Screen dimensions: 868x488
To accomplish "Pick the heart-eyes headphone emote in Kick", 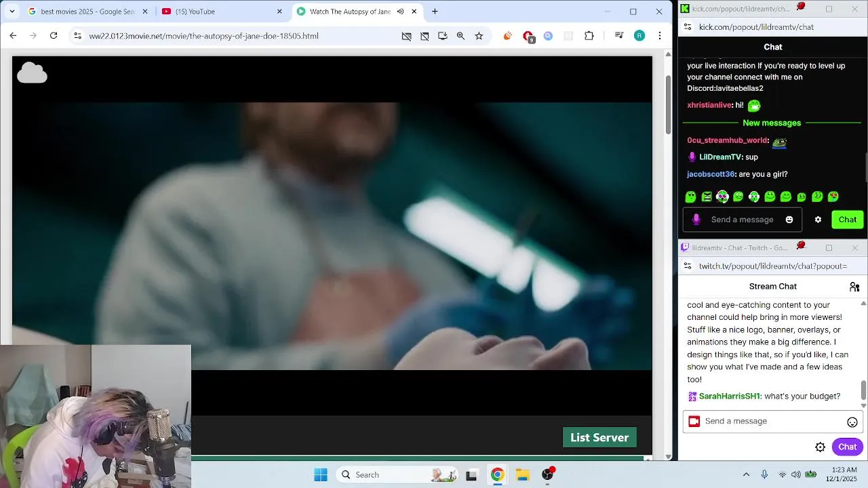I will (x=722, y=197).
